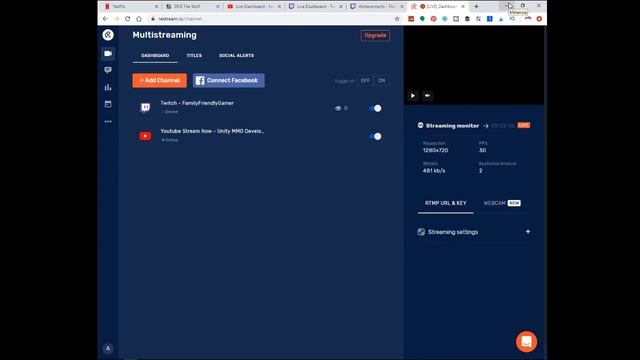Toggle the Twitch FamilyFriendlyGamer channel switch

(375, 108)
